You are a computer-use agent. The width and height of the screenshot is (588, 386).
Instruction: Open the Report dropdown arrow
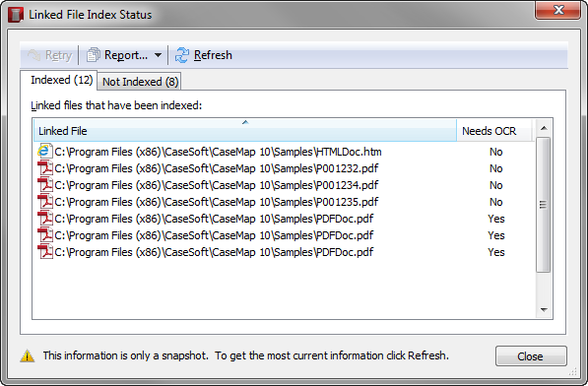point(159,55)
